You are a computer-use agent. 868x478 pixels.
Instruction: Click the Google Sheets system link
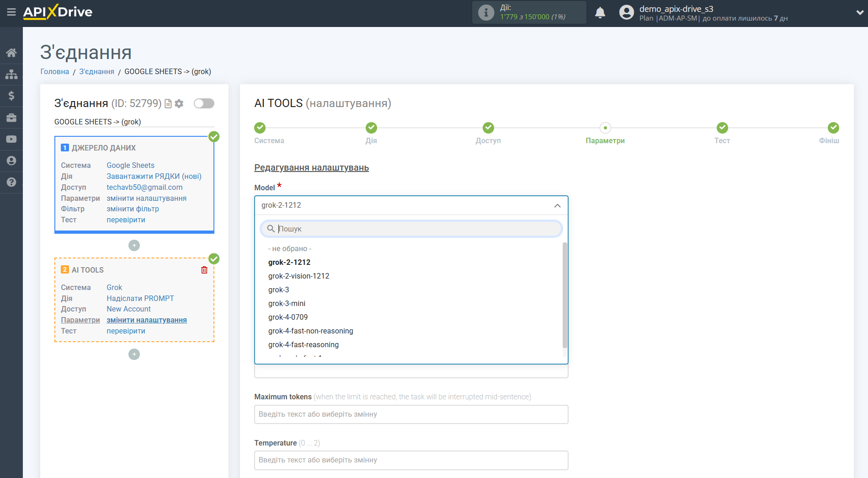coord(130,165)
